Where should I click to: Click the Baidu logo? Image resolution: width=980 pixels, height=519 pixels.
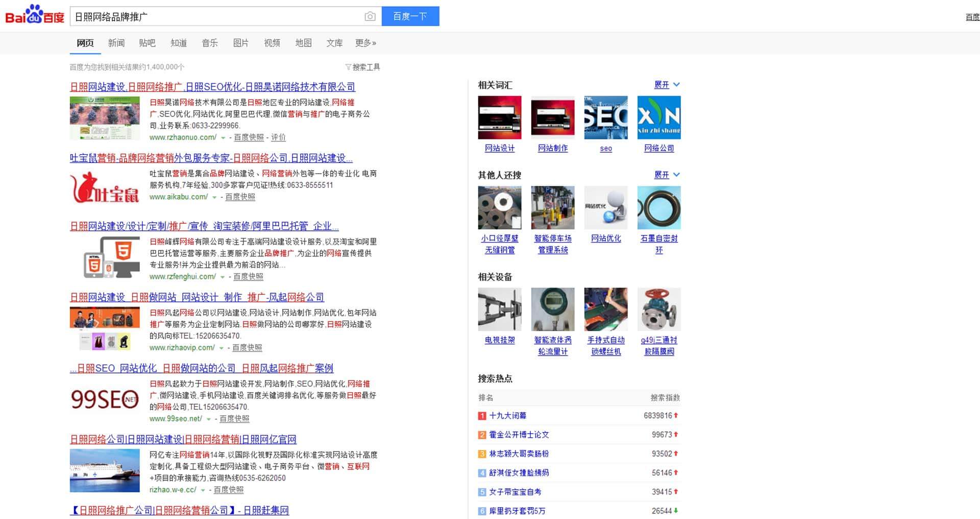[34, 15]
